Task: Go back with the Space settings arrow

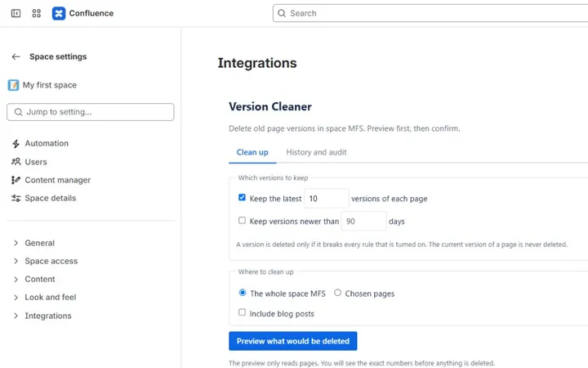Action: click(16, 56)
